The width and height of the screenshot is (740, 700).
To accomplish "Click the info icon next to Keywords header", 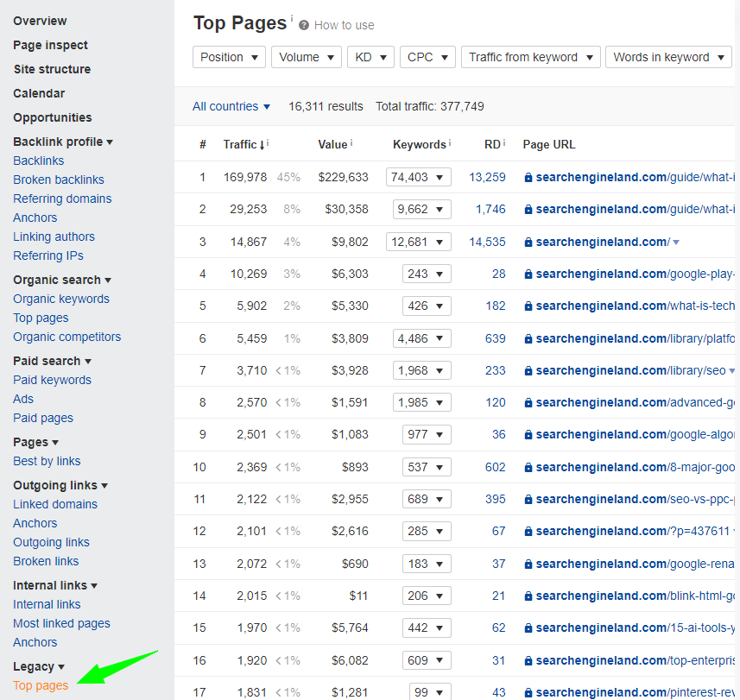I will pyautogui.click(x=450, y=143).
